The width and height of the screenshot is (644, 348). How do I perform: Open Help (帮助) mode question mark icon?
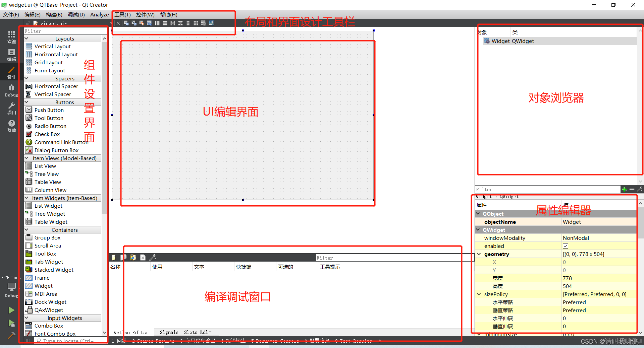tap(11, 126)
